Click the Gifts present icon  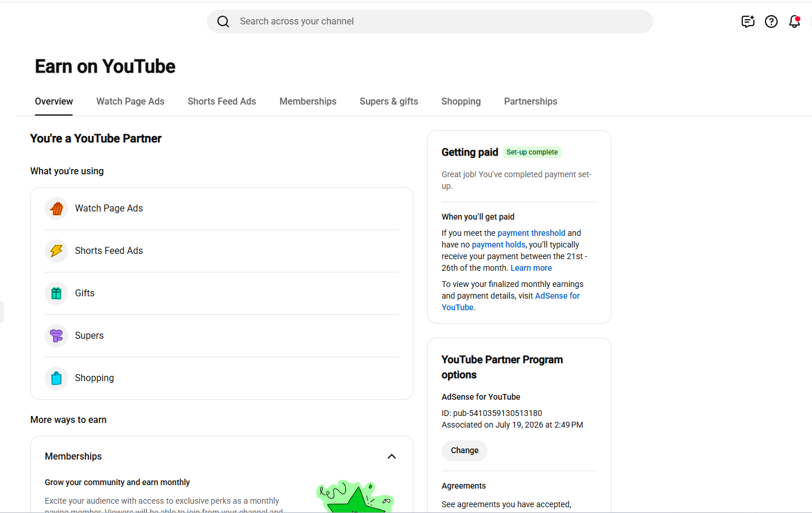(56, 293)
